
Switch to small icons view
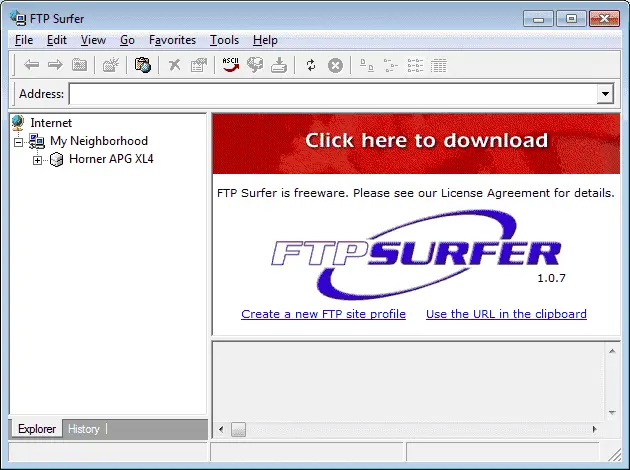391,65
